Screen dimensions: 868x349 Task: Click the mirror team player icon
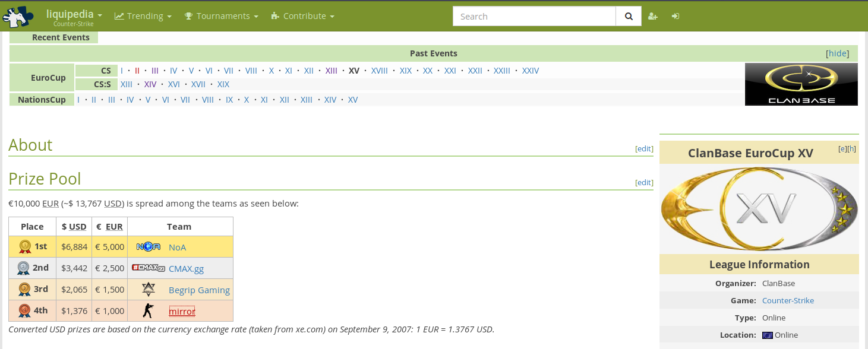click(148, 310)
